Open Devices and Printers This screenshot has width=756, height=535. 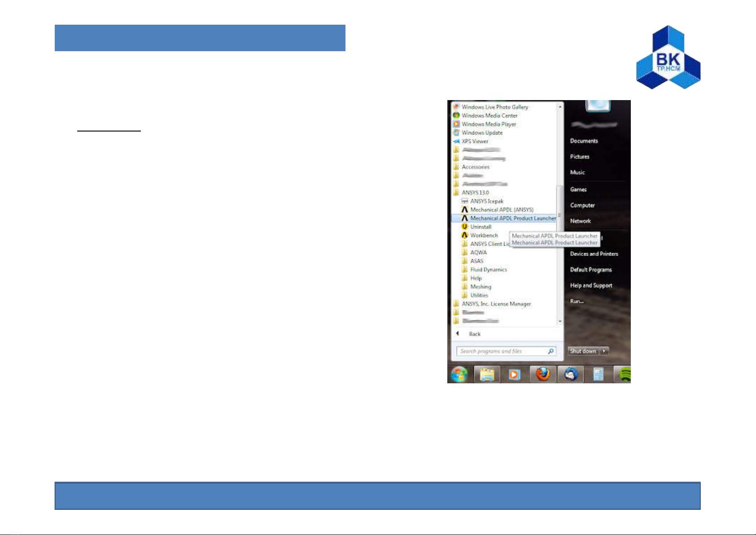tap(594, 254)
